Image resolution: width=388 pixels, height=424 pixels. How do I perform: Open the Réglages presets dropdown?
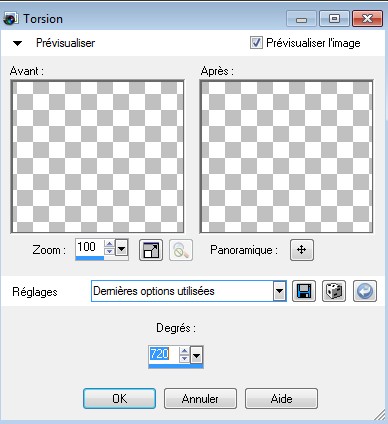[279, 291]
